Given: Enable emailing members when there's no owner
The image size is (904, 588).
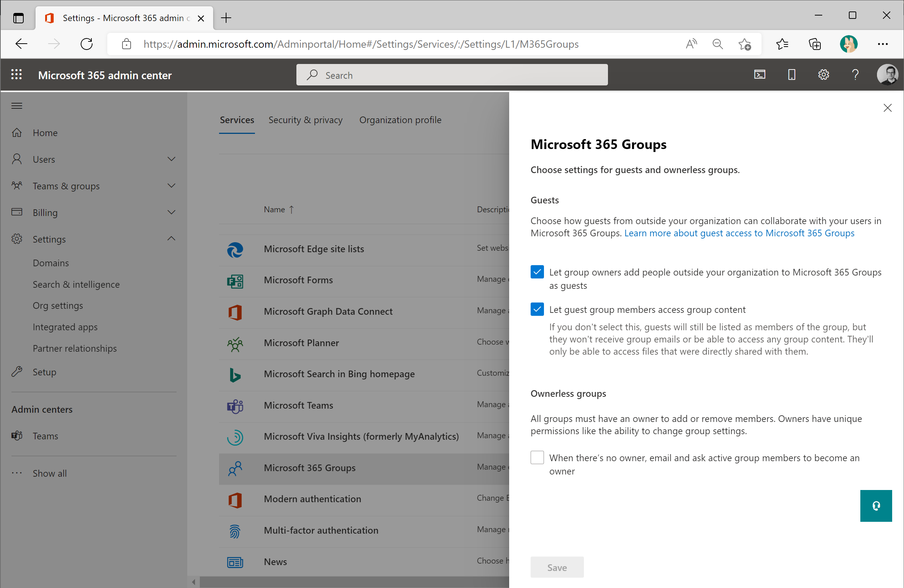Looking at the screenshot, I should (x=537, y=457).
